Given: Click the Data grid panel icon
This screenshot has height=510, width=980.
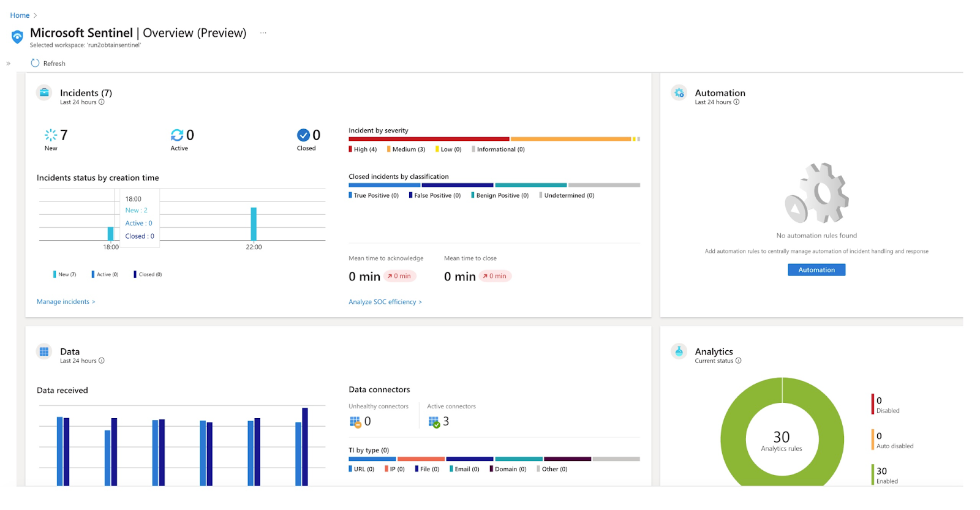Looking at the screenshot, I should click(44, 352).
